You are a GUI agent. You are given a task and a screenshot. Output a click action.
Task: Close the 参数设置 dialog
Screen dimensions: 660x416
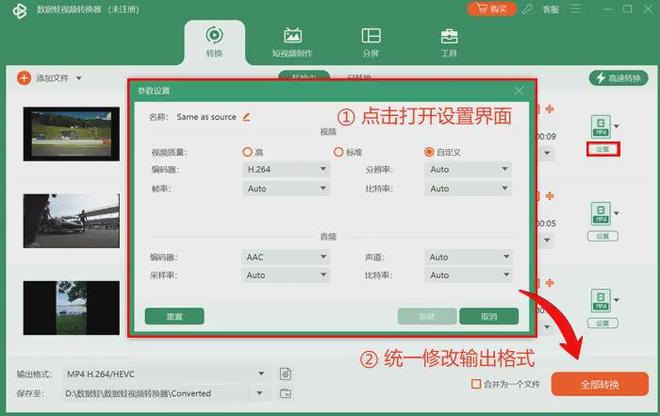pos(519,91)
